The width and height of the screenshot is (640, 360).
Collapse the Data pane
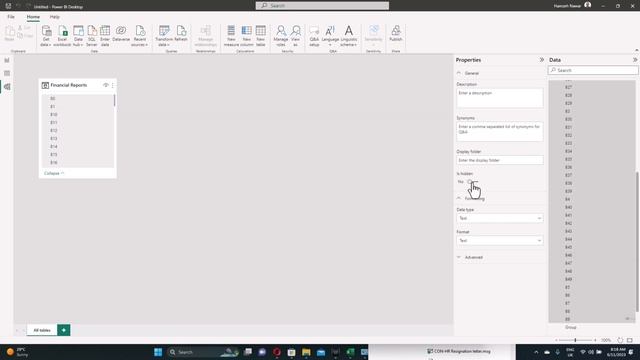point(635,60)
